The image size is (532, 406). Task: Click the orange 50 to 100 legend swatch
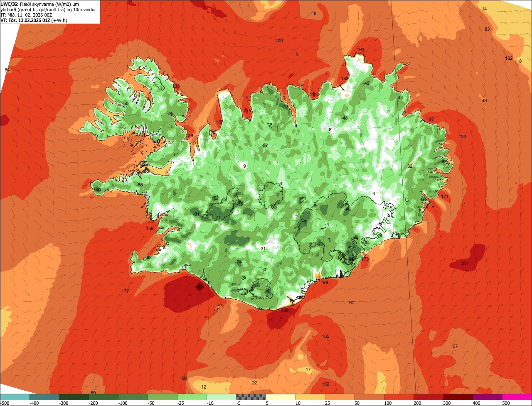(x=369, y=397)
